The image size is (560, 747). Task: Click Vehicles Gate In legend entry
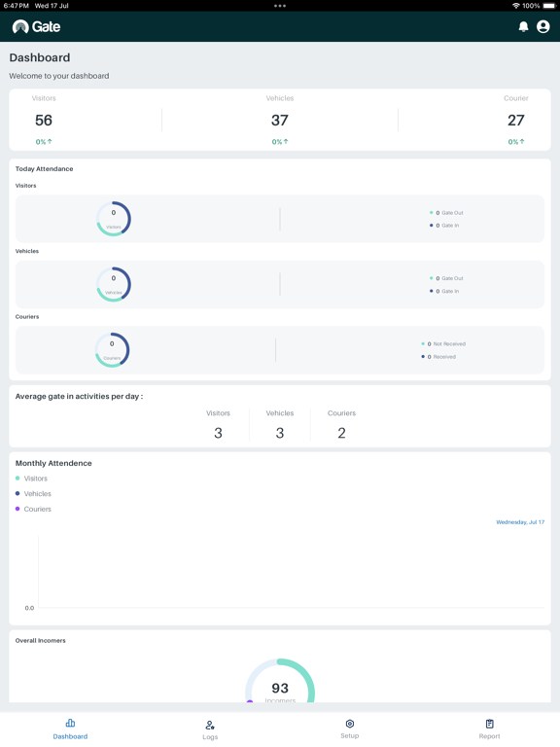pyautogui.click(x=444, y=291)
